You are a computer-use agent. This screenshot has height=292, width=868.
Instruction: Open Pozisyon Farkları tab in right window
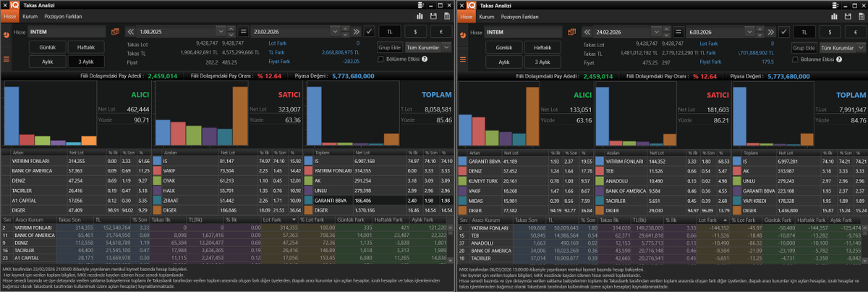pyautogui.click(x=520, y=15)
